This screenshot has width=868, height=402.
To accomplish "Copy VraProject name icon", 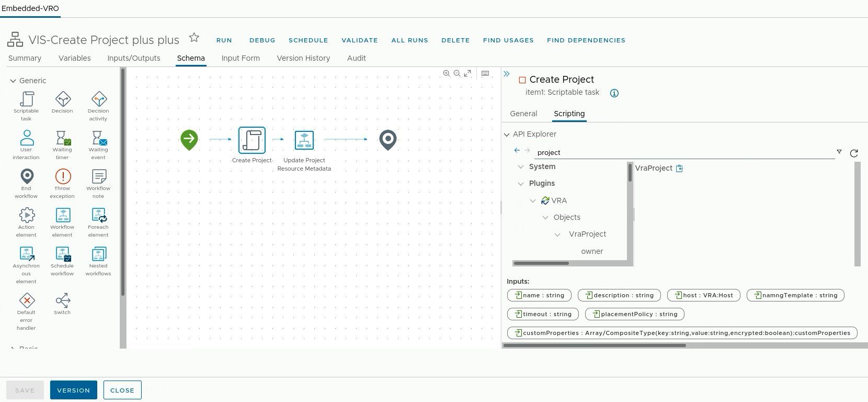I will 680,169.
